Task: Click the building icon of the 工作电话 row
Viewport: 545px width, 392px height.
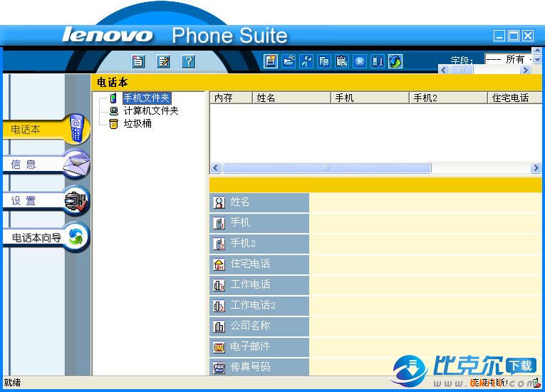Action: (x=219, y=285)
